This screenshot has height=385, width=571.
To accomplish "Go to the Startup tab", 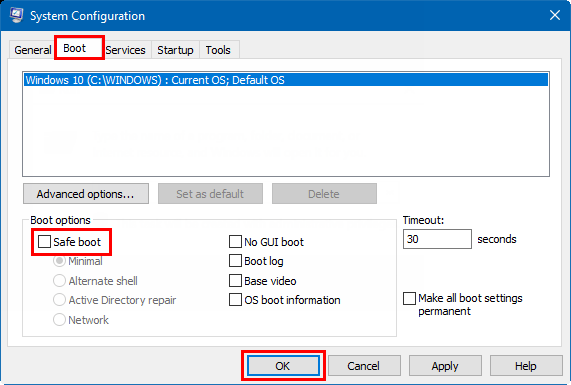I will pyautogui.click(x=175, y=50).
